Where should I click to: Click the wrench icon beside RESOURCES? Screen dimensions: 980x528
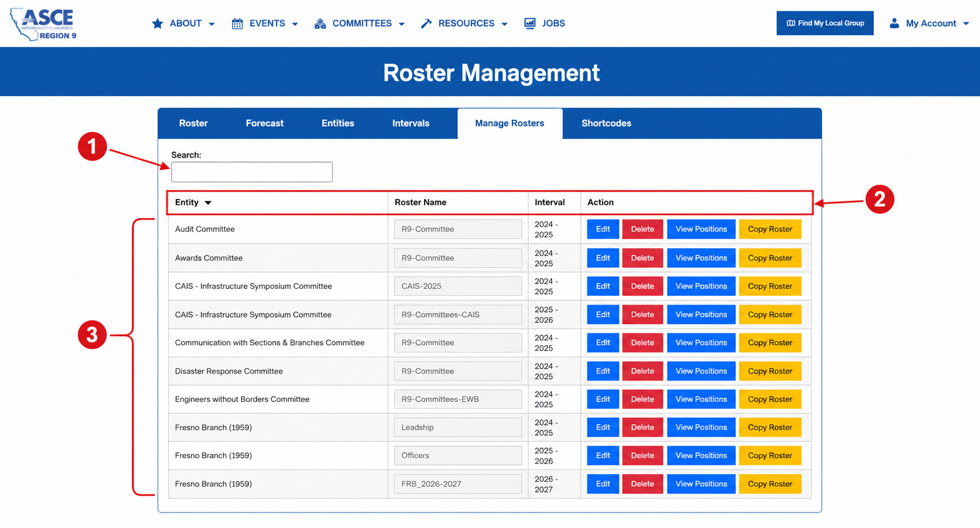426,24
